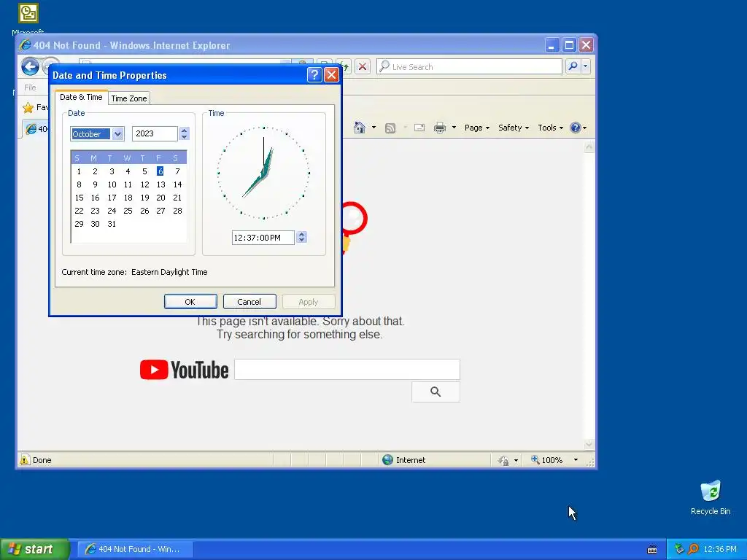Open the Tools menu dropdown
747x560 pixels.
pos(550,128)
